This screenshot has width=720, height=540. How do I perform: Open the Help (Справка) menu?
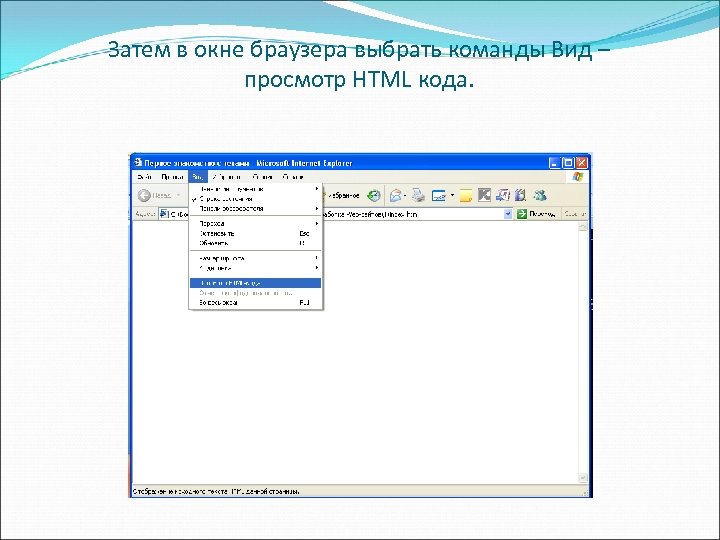click(x=293, y=177)
